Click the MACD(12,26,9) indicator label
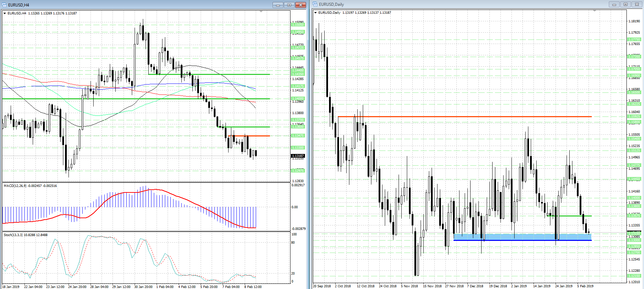Viewport: 644px width, 289px height. [30, 186]
